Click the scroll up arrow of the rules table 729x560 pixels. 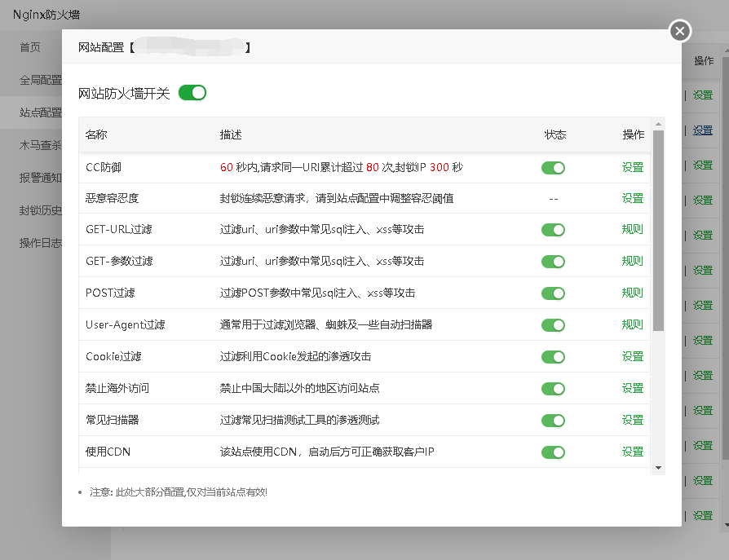[x=658, y=124]
